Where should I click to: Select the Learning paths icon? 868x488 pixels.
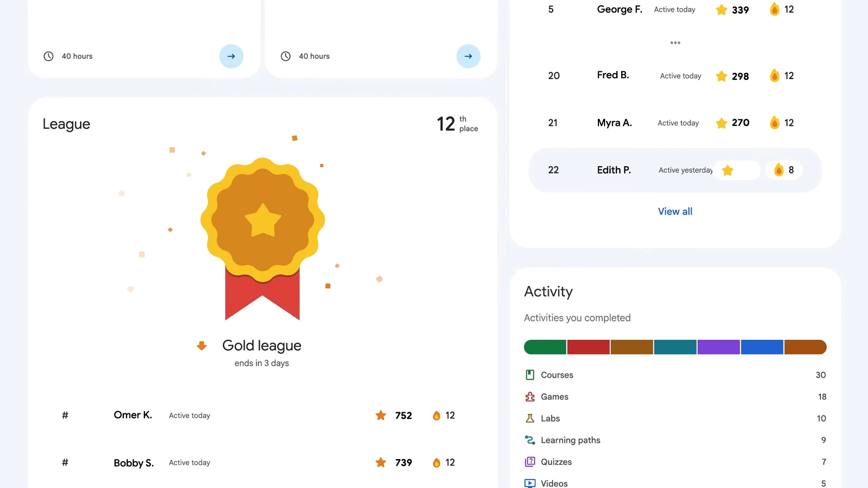529,440
